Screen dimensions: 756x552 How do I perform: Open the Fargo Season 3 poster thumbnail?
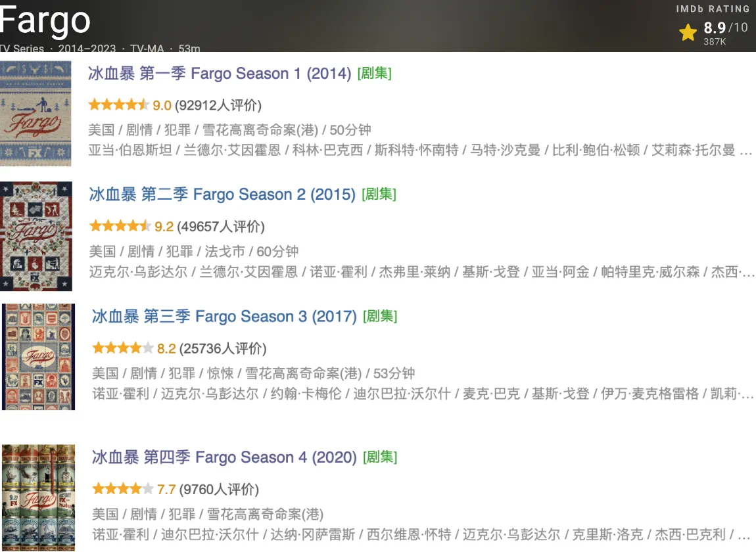(x=39, y=357)
